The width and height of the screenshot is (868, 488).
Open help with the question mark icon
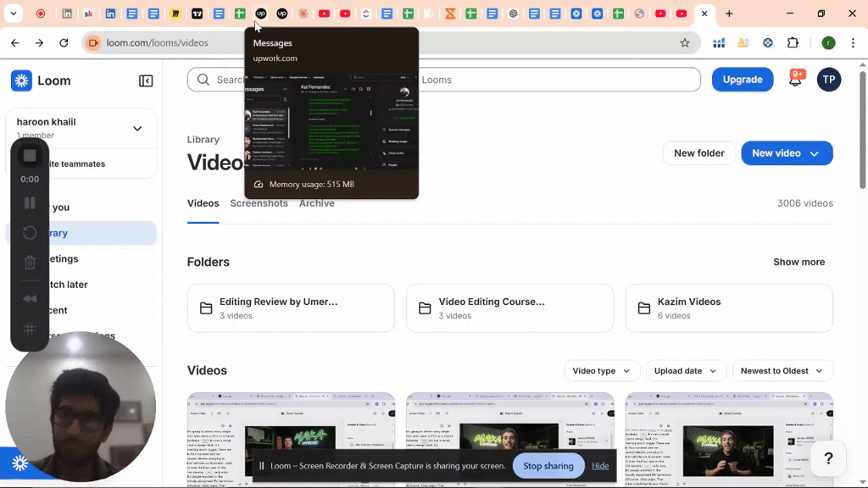(828, 458)
